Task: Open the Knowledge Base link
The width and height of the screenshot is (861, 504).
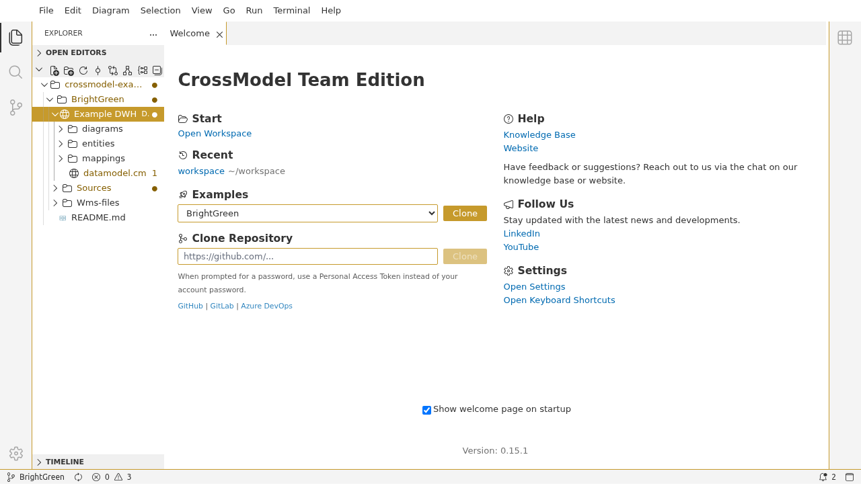Action: pos(539,135)
